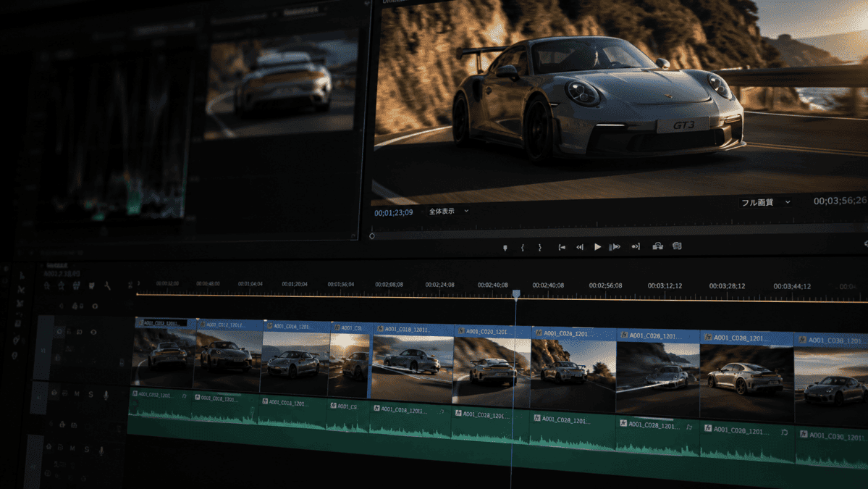The image size is (868, 489).
Task: Play the sequence in program monitor
Action: click(x=597, y=246)
